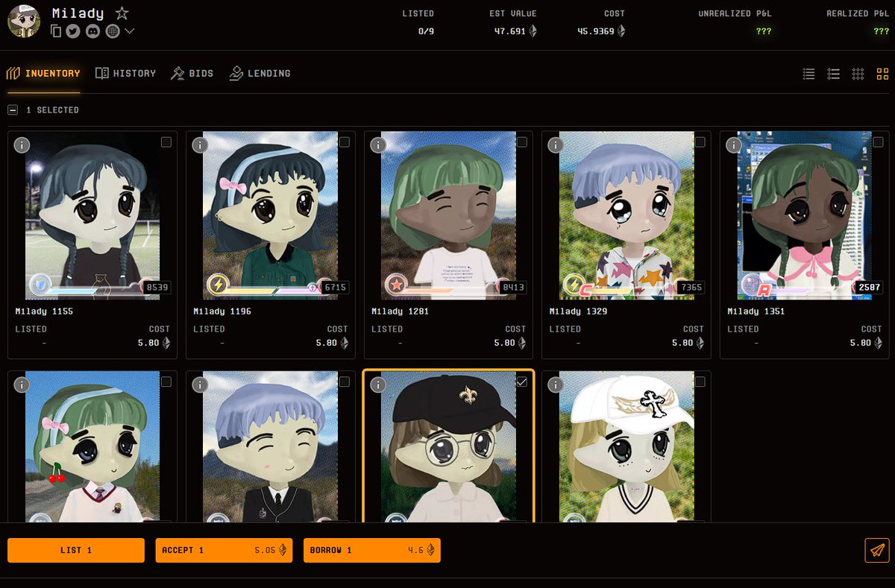The image size is (895, 588).
Task: Open the Milady 1329 thumbnail image
Action: click(626, 215)
